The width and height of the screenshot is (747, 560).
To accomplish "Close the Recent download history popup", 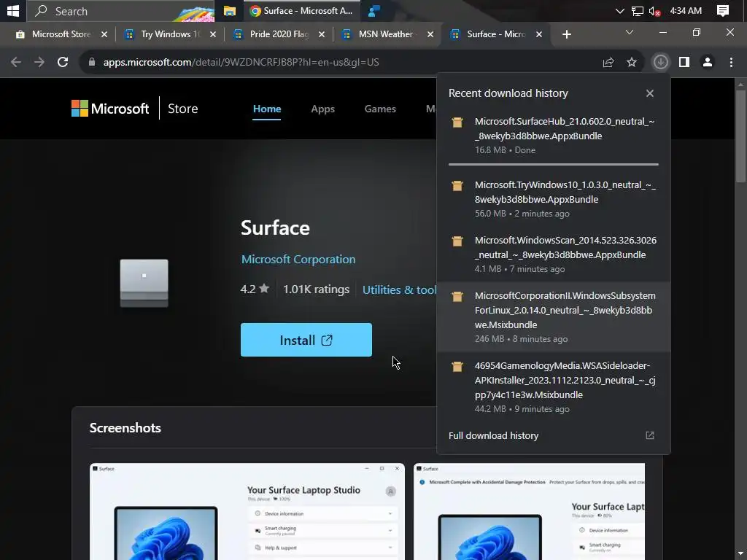I will [x=650, y=93].
